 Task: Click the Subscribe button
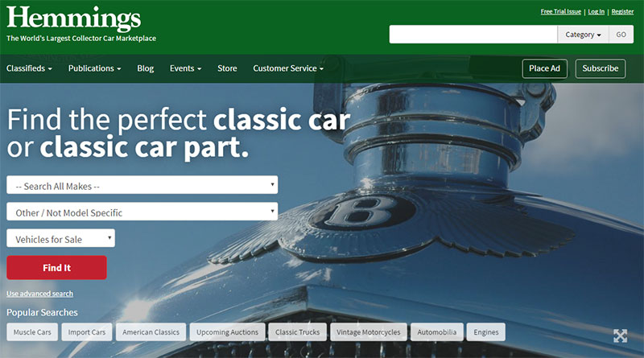point(600,68)
